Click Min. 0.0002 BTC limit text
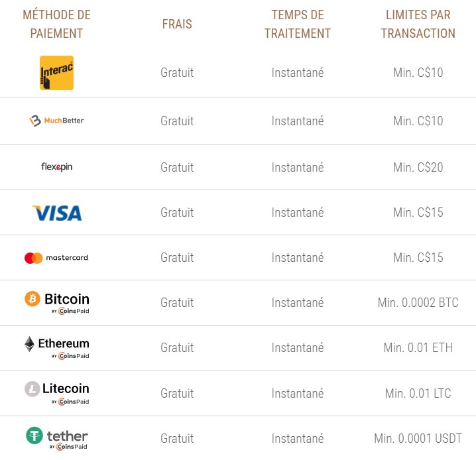476x460 pixels. pos(418,302)
